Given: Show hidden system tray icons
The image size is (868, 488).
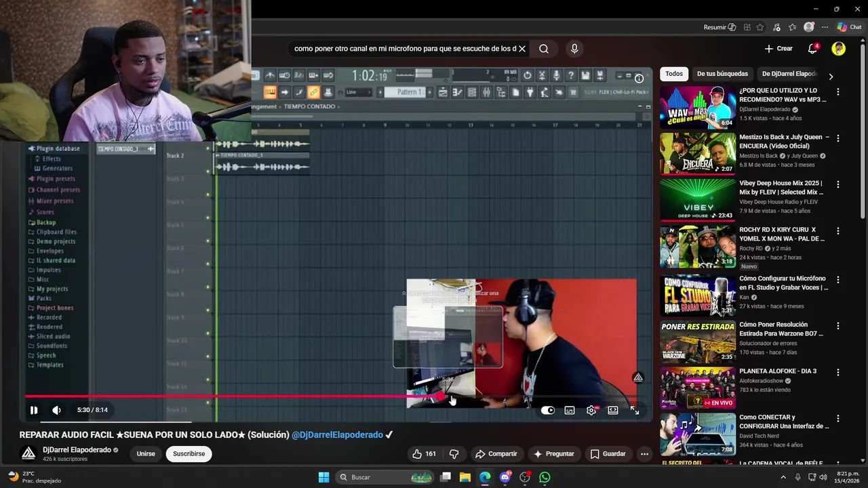Looking at the screenshot, I should 783,477.
